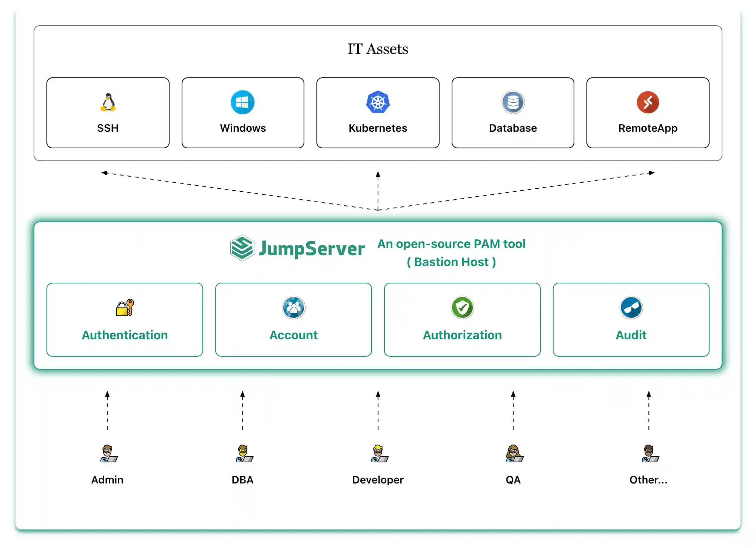Viewport: 756px width, 548px height.
Task: Click the Other... label
Action: [x=648, y=480]
